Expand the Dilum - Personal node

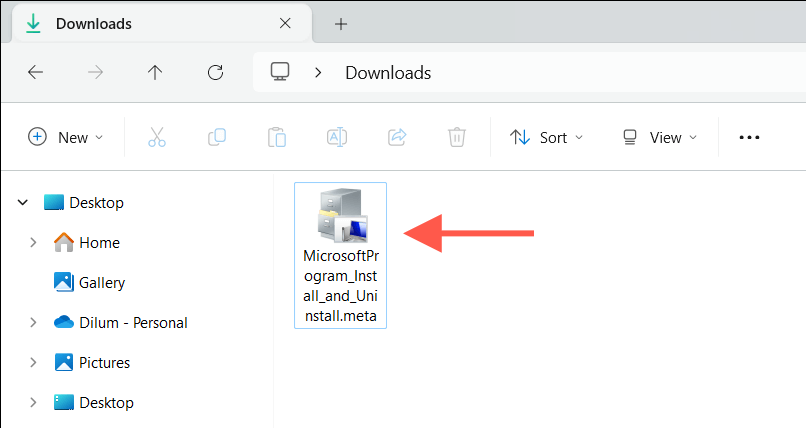point(33,322)
